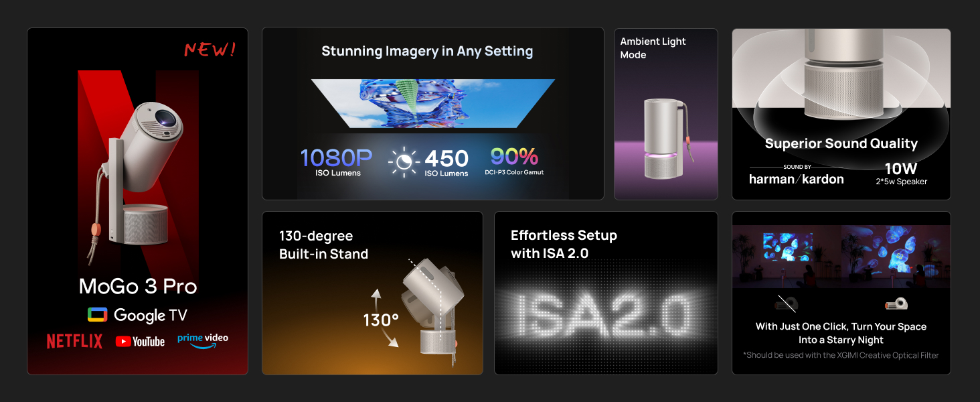The width and height of the screenshot is (980, 402).
Task: Open the Ambient Light Mode card
Action: (x=665, y=114)
